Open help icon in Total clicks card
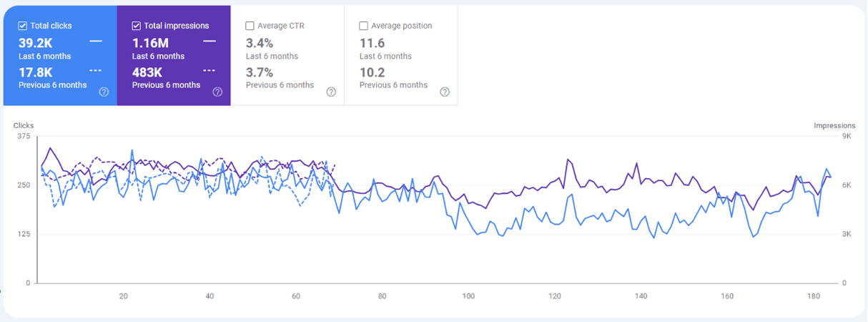The height and width of the screenshot is (322, 868). point(104,92)
